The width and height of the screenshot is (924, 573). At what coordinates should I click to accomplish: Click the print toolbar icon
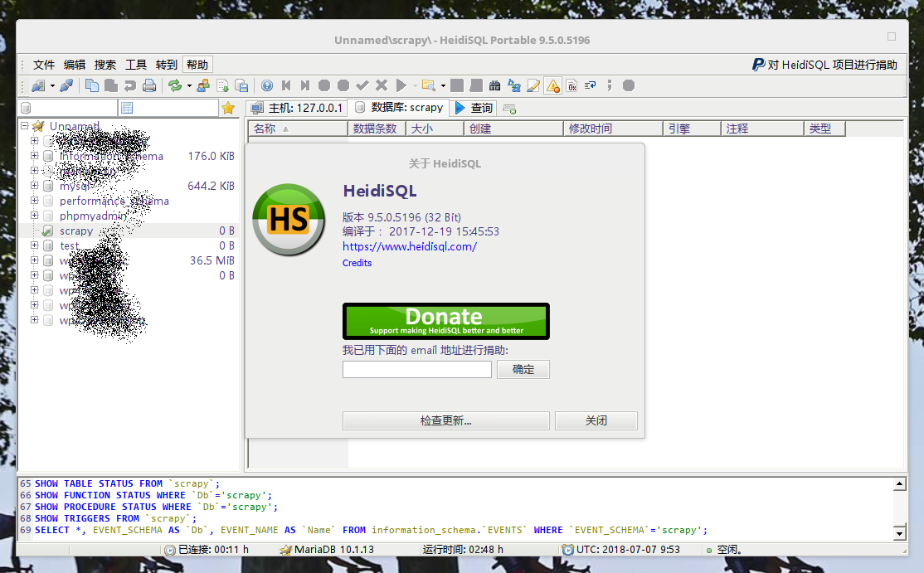point(149,86)
